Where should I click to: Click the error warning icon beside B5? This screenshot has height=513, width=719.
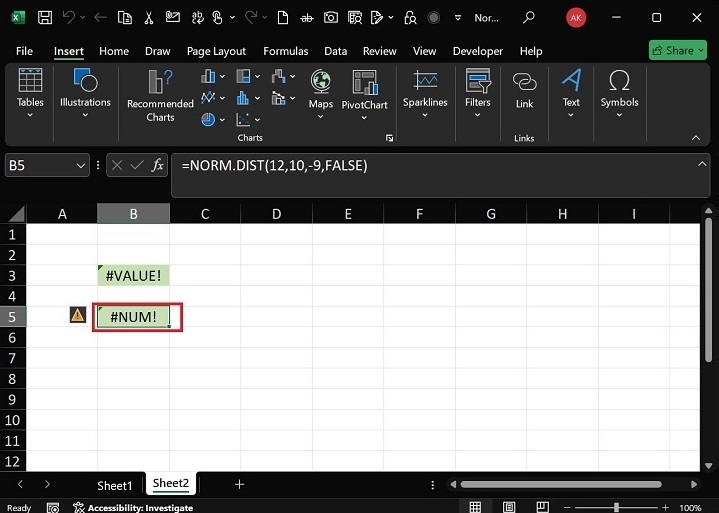click(x=77, y=315)
